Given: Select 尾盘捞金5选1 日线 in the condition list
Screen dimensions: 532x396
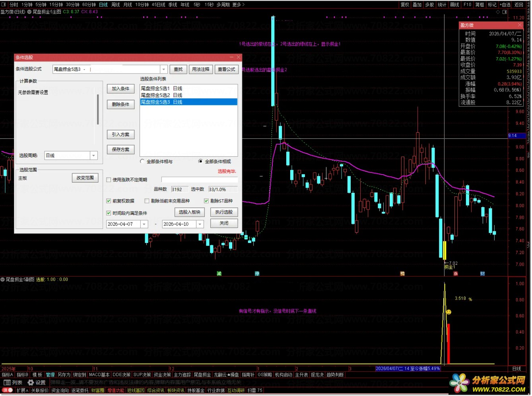Looking at the screenshot, I should (x=161, y=88).
